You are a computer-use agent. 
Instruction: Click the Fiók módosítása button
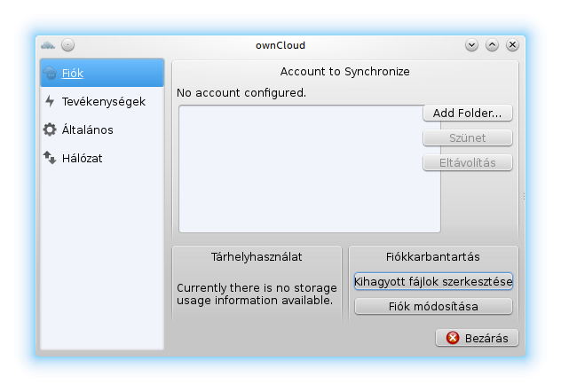tap(433, 307)
